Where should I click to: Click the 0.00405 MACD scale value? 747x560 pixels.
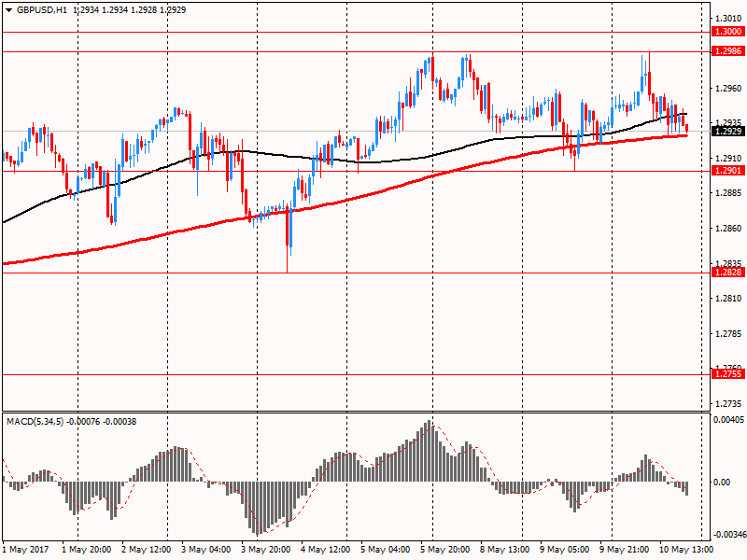point(728,420)
